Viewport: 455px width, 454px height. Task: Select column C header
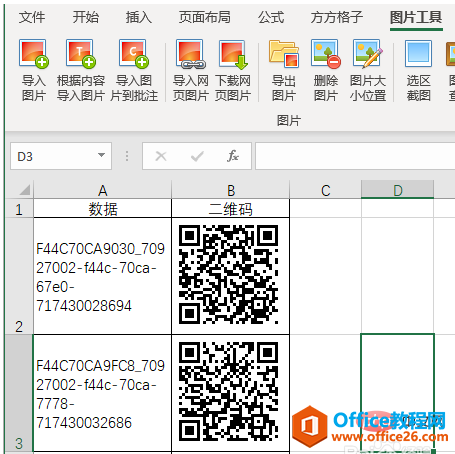point(325,190)
